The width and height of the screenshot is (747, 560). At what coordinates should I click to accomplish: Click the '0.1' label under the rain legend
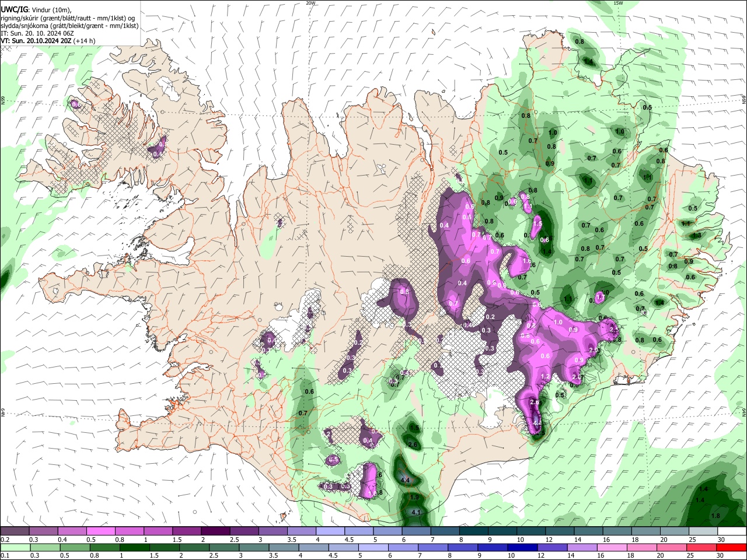point(5,555)
